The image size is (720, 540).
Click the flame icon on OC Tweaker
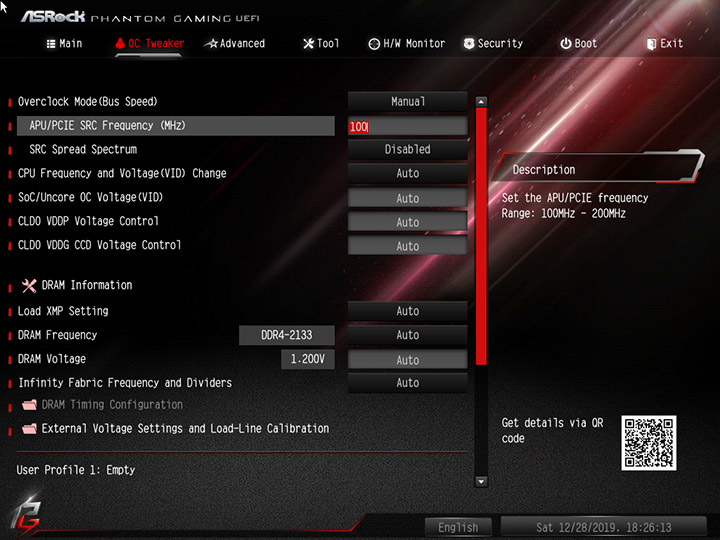pyautogui.click(x=120, y=44)
